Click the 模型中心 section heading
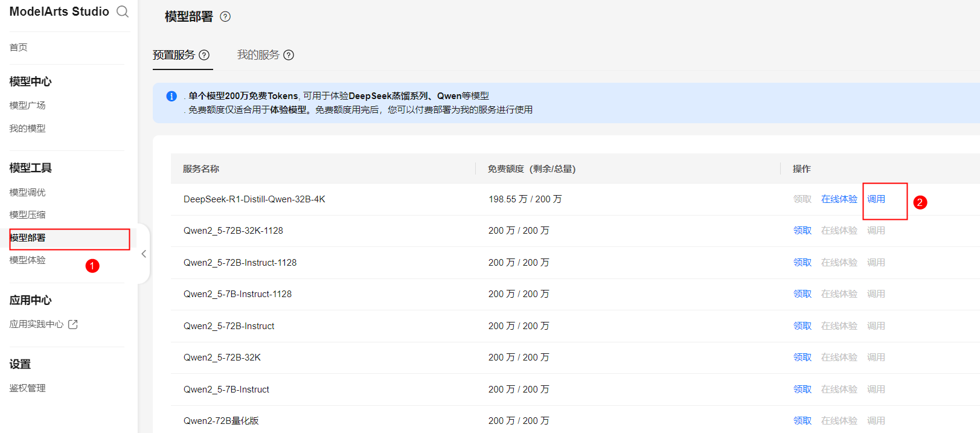Viewport: 980px width, 433px height. click(x=30, y=82)
